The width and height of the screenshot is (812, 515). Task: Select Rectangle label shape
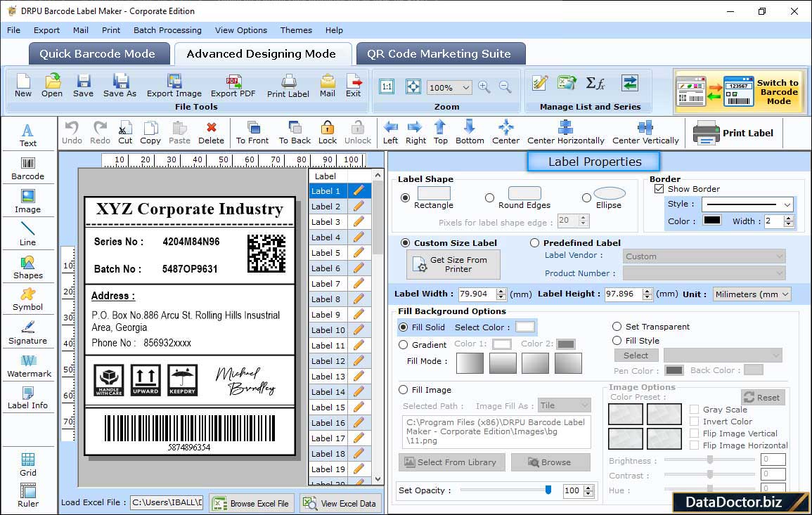click(x=405, y=197)
